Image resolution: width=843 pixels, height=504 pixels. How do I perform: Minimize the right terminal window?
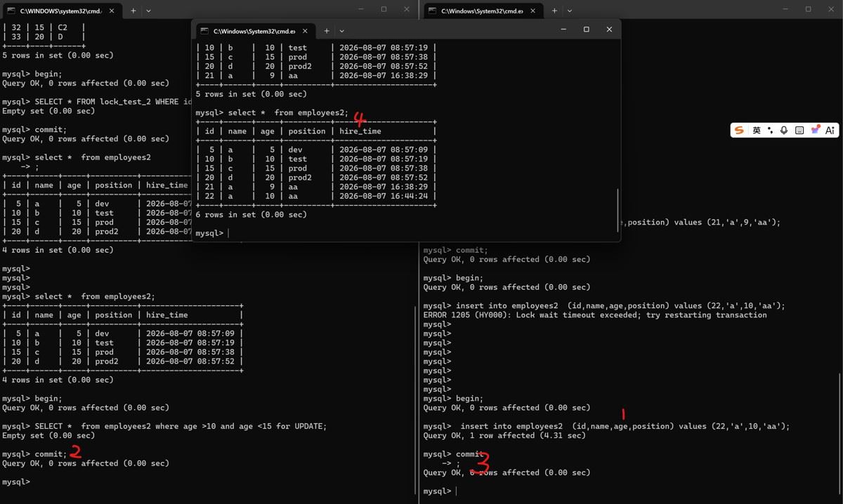tap(785, 9)
